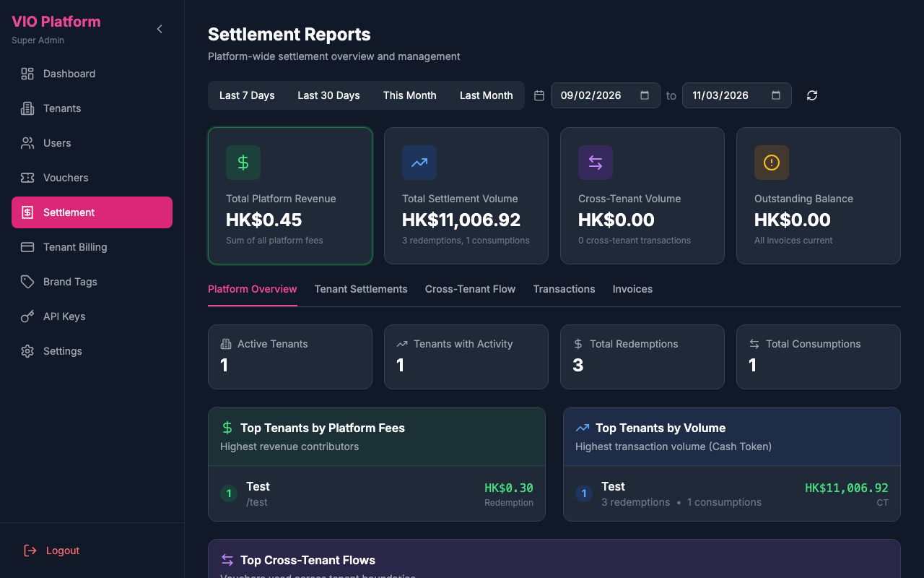Switch to the Tenant Settlements tab
Viewport: 924px width, 578px height.
click(x=360, y=289)
